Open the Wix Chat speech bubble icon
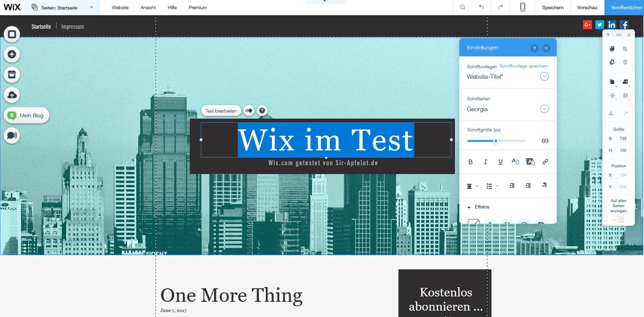Image resolution: width=644 pixels, height=317 pixels. (x=12, y=136)
